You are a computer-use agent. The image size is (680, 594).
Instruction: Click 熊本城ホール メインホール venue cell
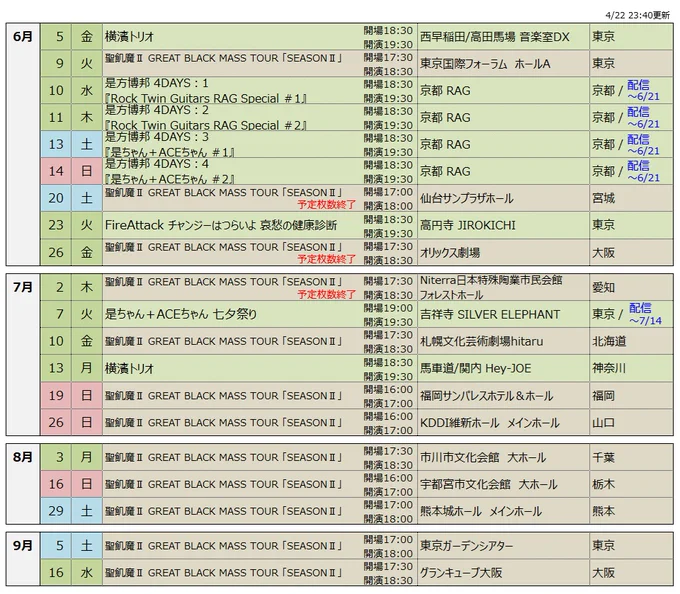click(503, 511)
